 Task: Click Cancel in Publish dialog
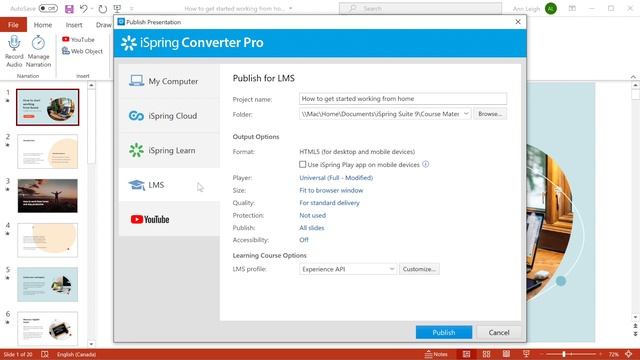pyautogui.click(x=499, y=332)
